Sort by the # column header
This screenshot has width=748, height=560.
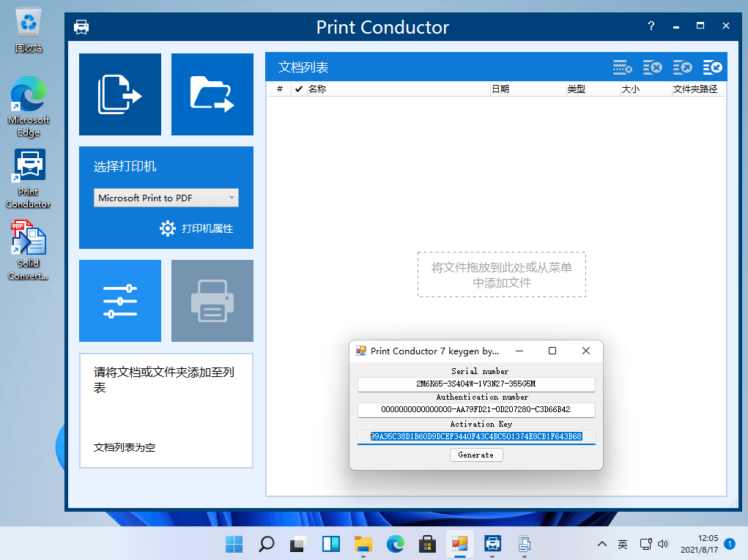pyautogui.click(x=280, y=89)
